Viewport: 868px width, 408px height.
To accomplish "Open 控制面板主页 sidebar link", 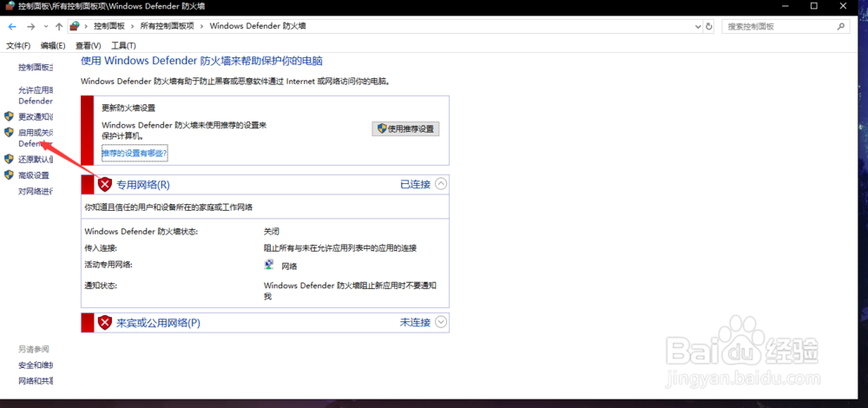I will [x=36, y=67].
